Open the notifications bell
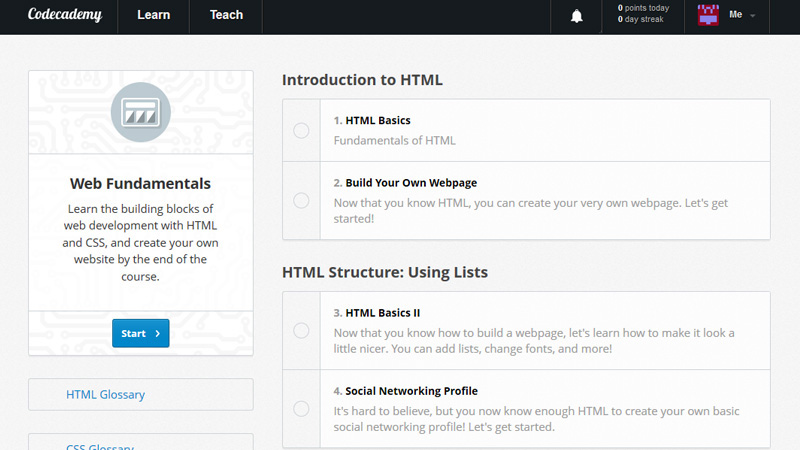The width and height of the screenshot is (800, 450). 577,16
